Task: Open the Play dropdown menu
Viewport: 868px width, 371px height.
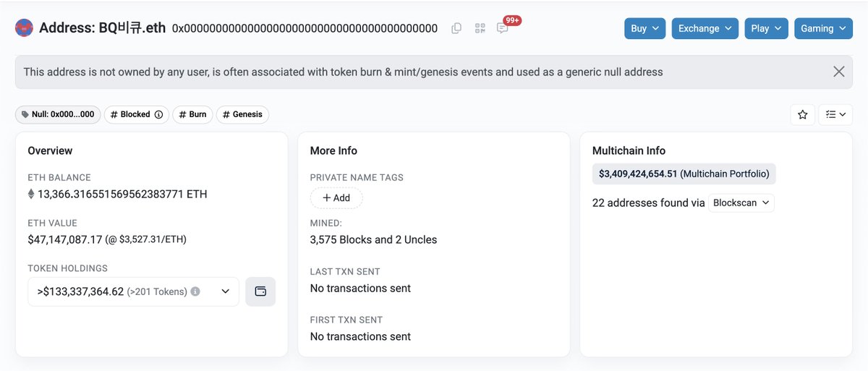Action: 766,28
